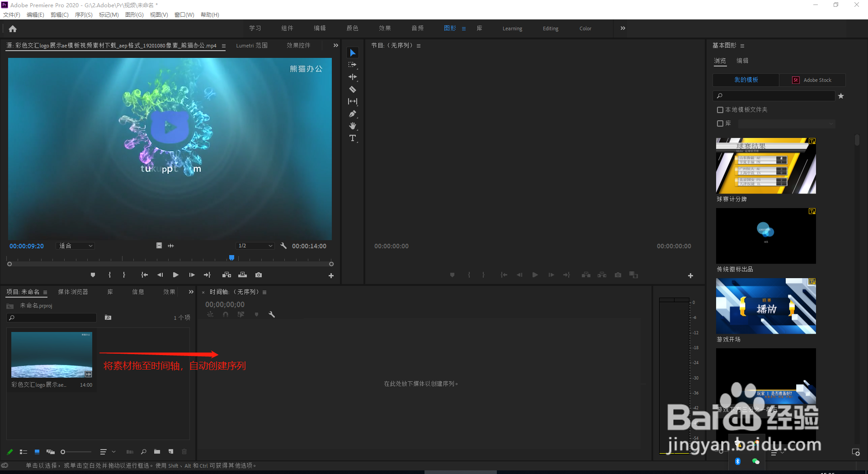Click the Adobe Stock button
Screen dimensions: 868x474
coord(812,80)
